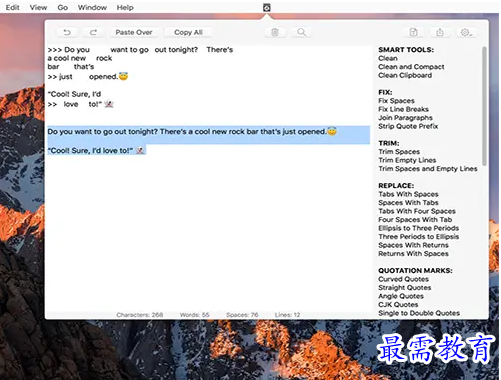Run the Clean smart tool
The height and width of the screenshot is (380, 501).
(x=388, y=58)
